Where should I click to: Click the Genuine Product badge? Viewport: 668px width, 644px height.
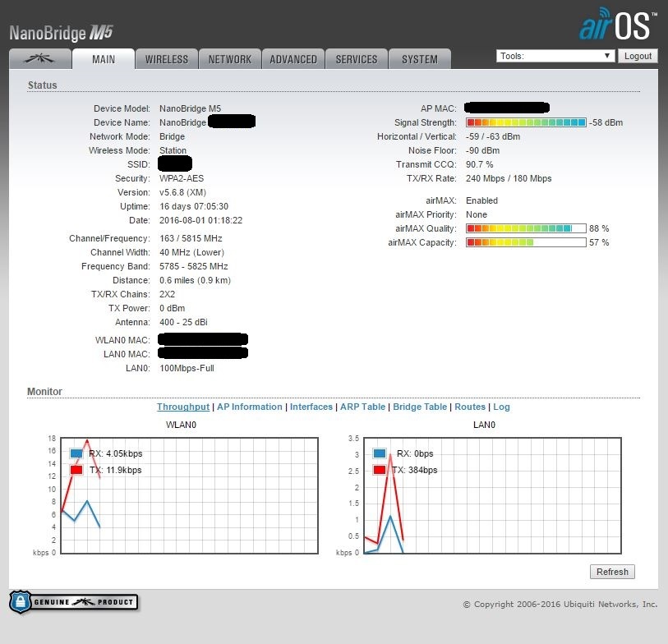(x=74, y=602)
